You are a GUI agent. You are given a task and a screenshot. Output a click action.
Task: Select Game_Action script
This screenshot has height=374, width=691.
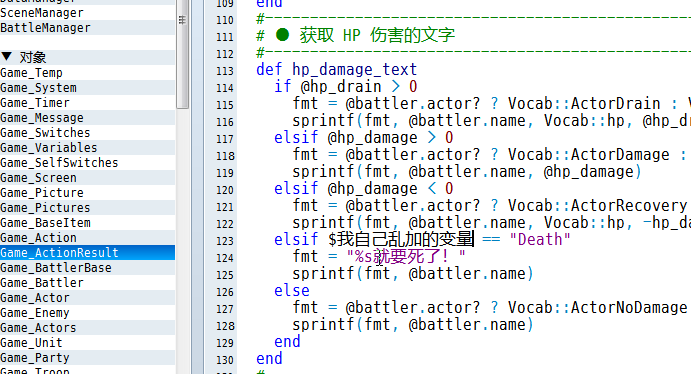coord(38,237)
